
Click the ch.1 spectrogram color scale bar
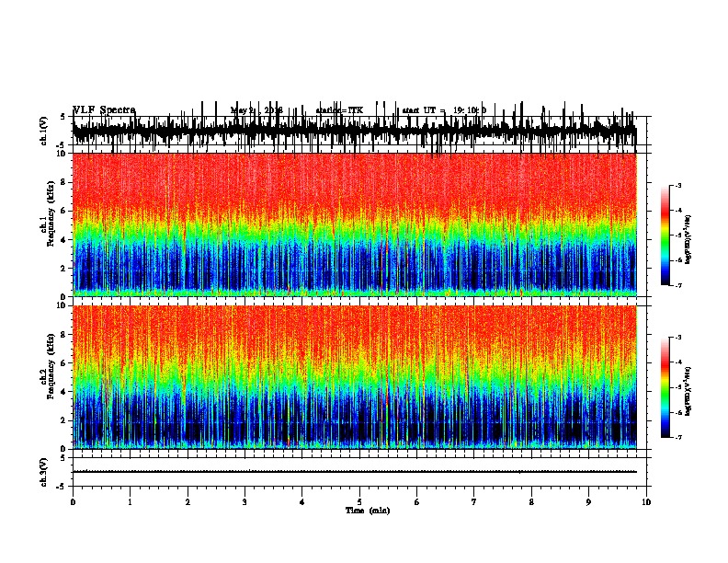coord(665,236)
